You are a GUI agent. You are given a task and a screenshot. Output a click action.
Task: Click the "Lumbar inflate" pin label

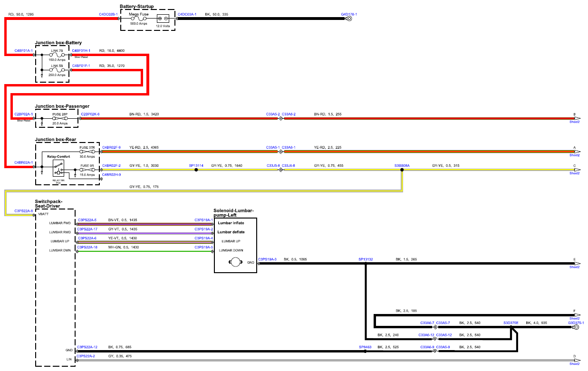coord(231,223)
